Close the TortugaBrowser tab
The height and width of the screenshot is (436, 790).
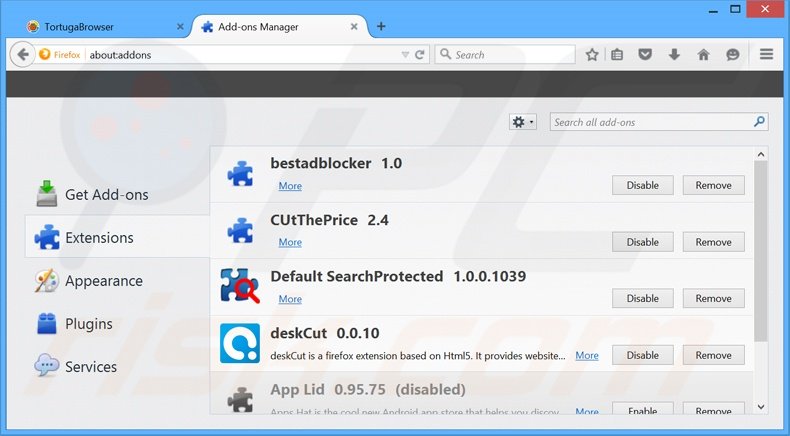coord(180,27)
